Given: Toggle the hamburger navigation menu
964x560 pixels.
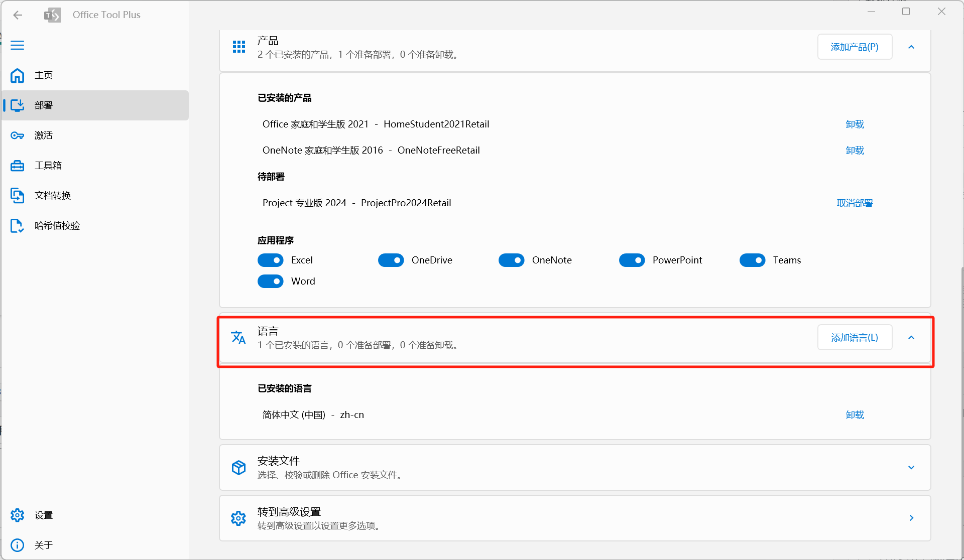Looking at the screenshot, I should click(x=18, y=45).
